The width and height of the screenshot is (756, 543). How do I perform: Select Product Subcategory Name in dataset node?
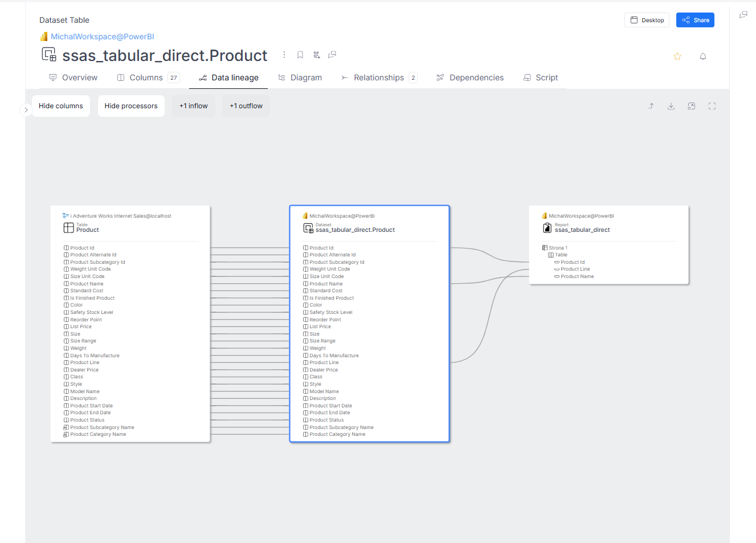tap(341, 427)
